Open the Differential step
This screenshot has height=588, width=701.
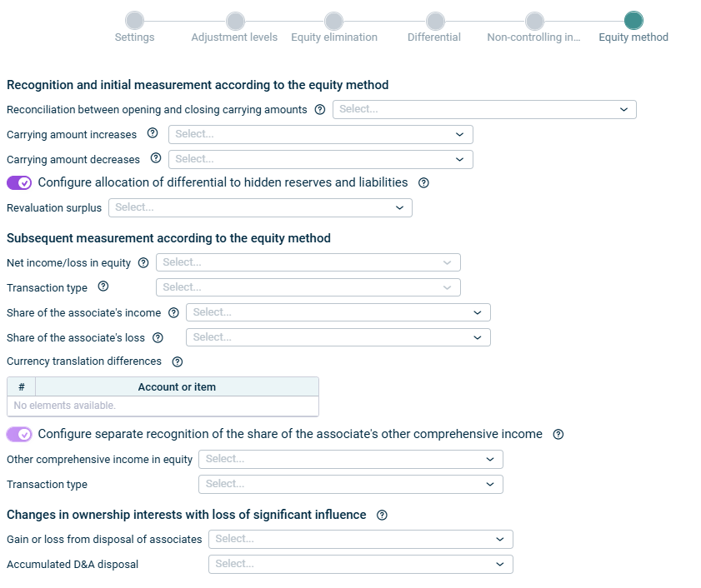point(434,22)
